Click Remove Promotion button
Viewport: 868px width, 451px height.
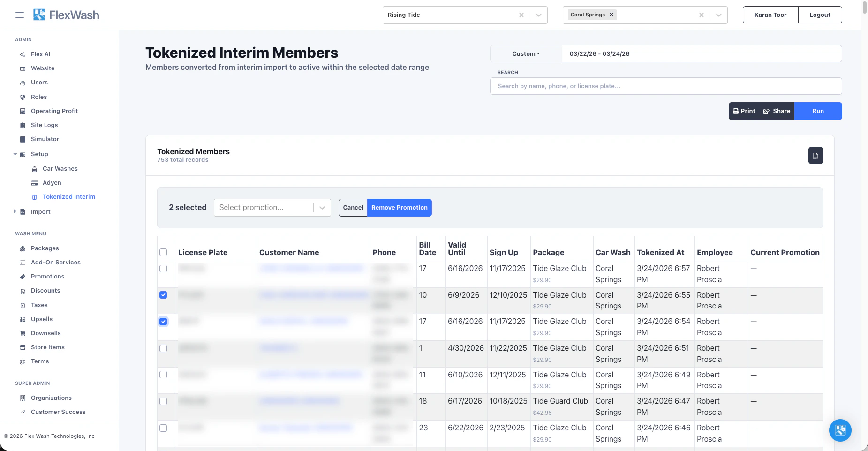click(x=400, y=208)
